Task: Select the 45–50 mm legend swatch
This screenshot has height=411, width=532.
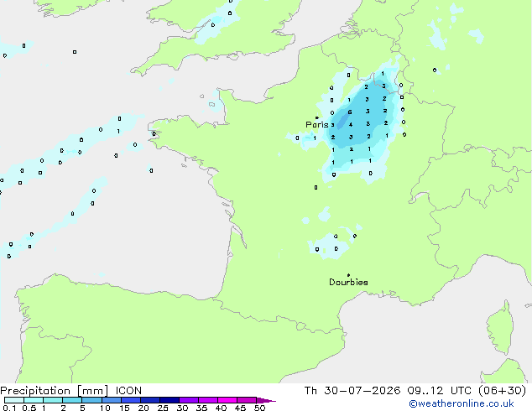Action: [247, 400]
